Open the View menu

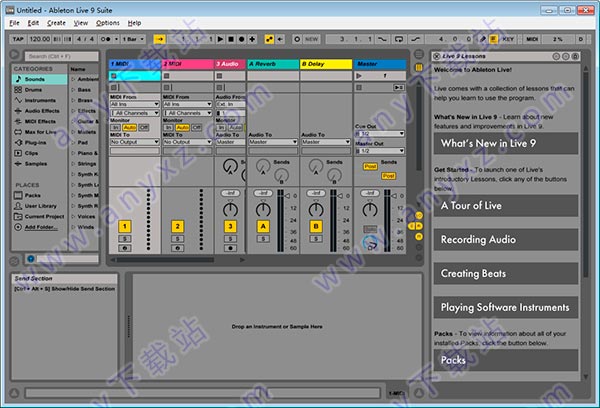click(81, 23)
